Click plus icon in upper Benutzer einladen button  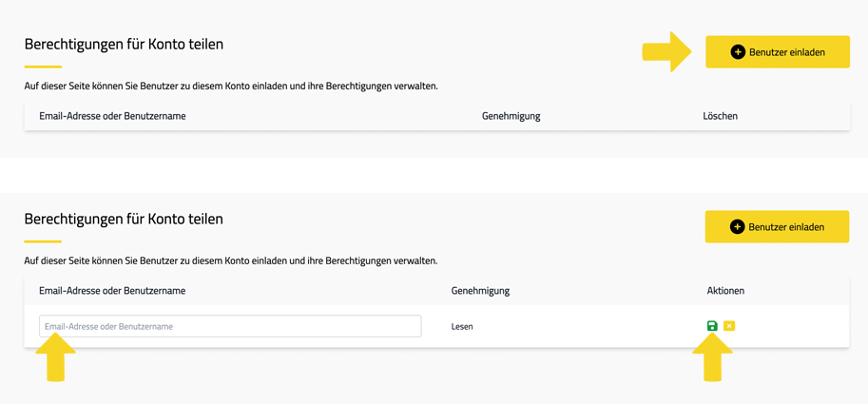coord(737,52)
